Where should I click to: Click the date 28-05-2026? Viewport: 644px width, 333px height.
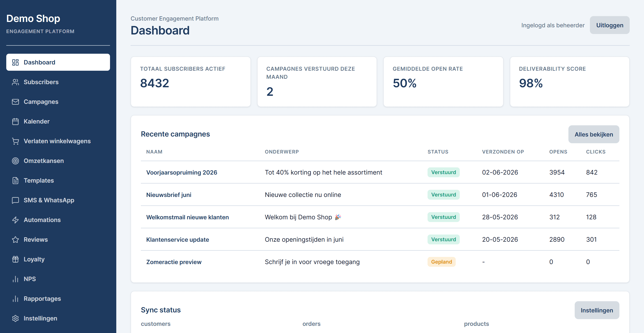(x=500, y=217)
